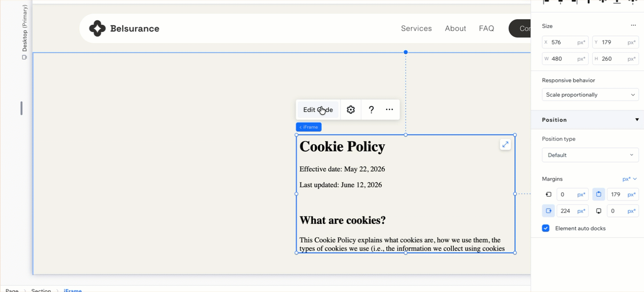Image resolution: width=644 pixels, height=292 pixels.
Task: Collapse the Position section
Action: pyautogui.click(x=637, y=120)
